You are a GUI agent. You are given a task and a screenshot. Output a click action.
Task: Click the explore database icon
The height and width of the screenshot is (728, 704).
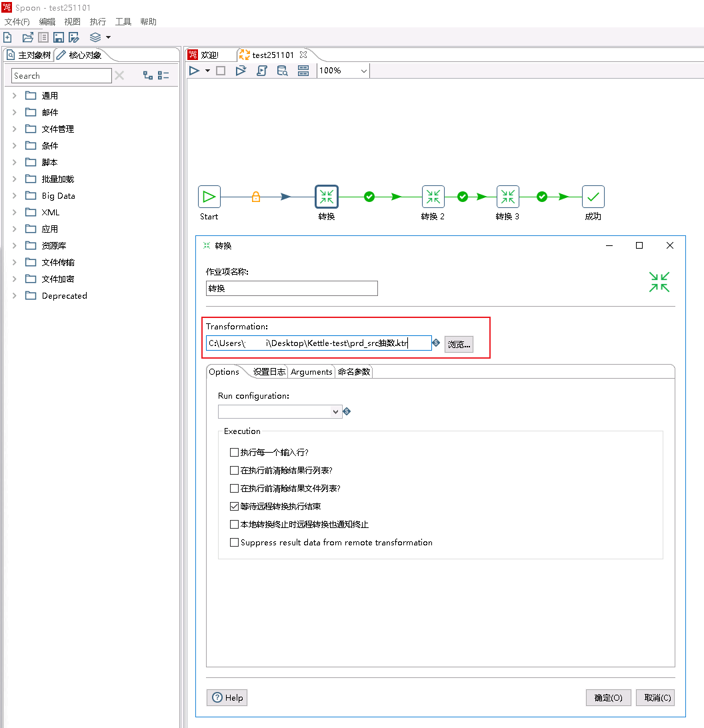point(283,71)
